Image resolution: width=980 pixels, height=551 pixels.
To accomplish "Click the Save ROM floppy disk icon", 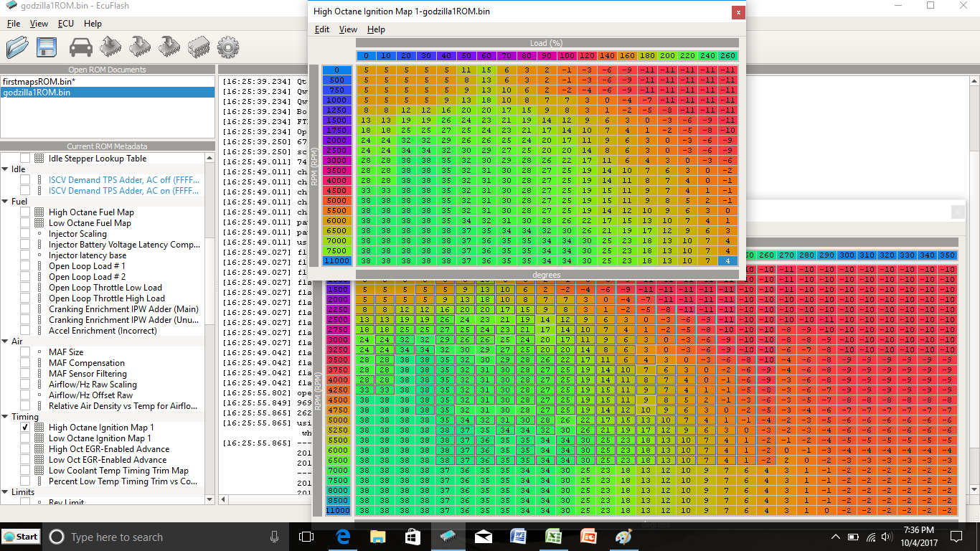I will [47, 47].
